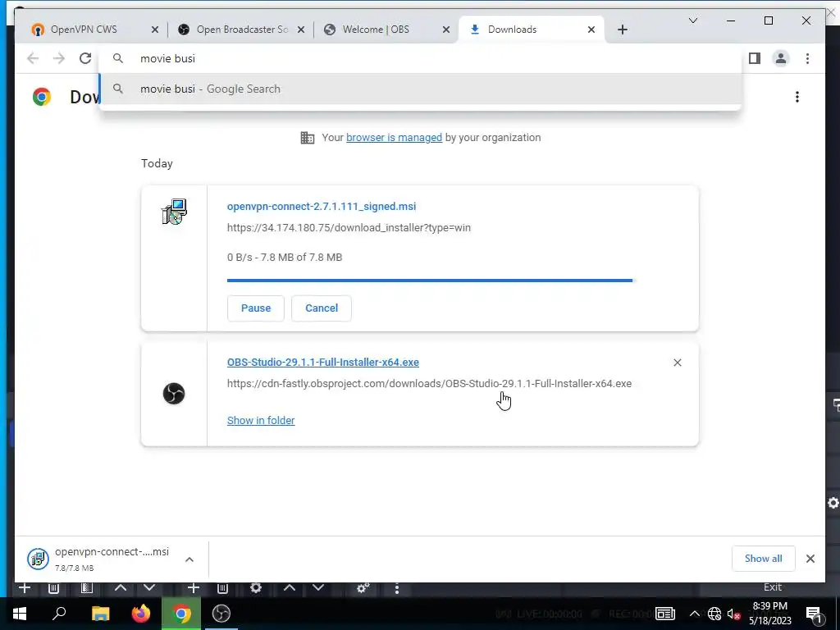
Task: Open the Chrome three-dot main menu
Action: point(807,58)
